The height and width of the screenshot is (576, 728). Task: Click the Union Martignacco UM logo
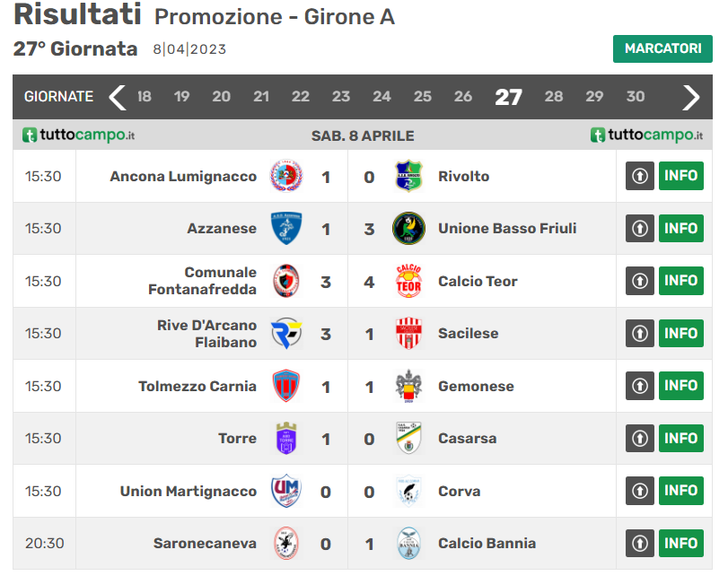286,491
